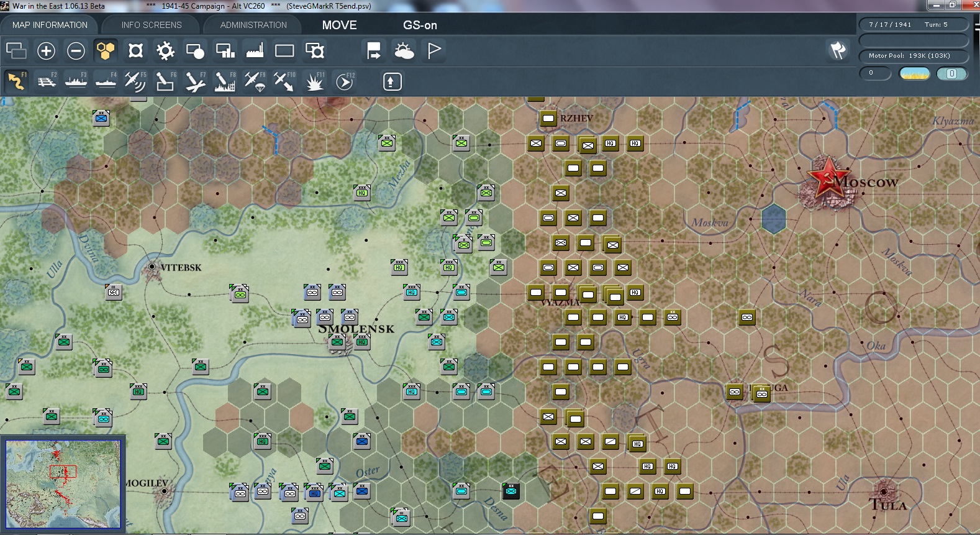Click the GS-on status label
The height and width of the screenshot is (535, 980).
pos(420,25)
